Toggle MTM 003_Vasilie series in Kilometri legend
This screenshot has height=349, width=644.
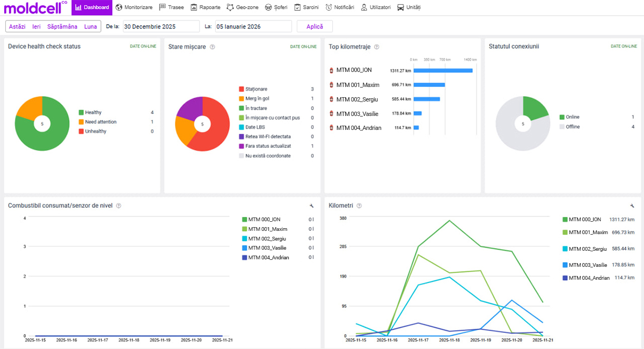(x=587, y=265)
